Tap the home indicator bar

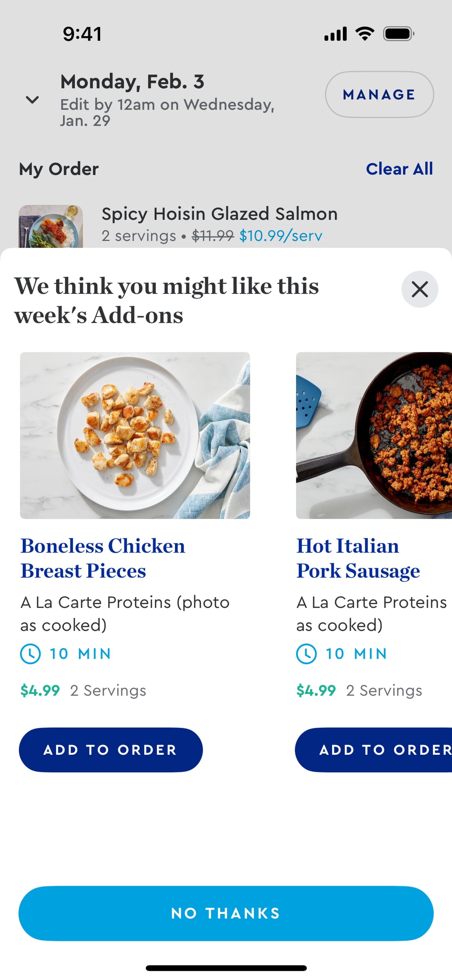pyautogui.click(x=226, y=968)
